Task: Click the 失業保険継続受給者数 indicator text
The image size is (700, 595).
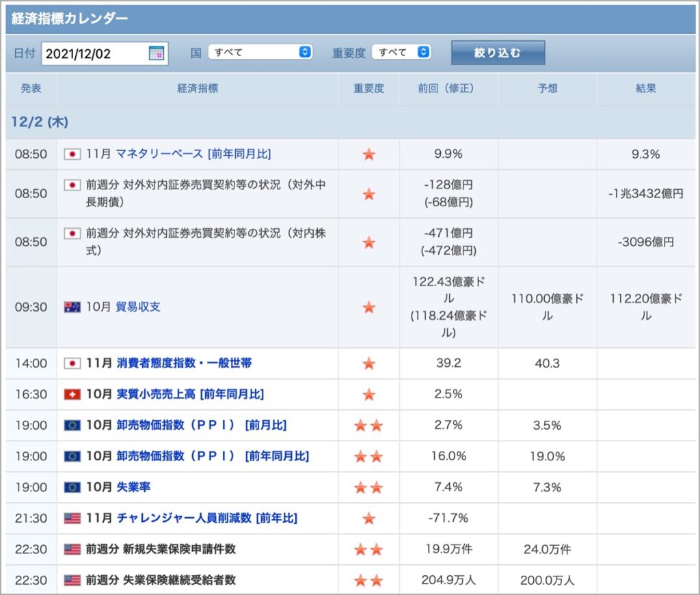Action: pos(179,580)
